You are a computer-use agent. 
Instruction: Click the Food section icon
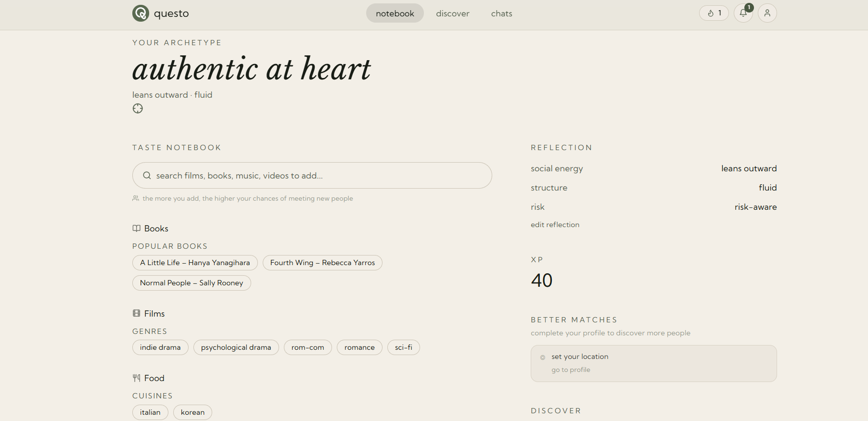coord(137,378)
